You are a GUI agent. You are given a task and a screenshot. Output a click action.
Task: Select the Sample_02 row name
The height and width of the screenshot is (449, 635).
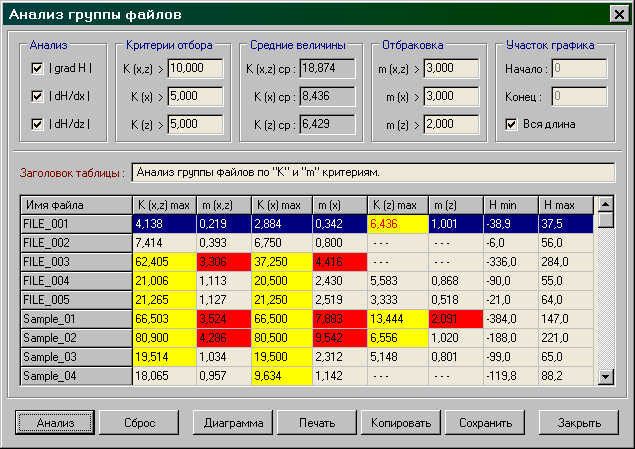[x=75, y=338]
